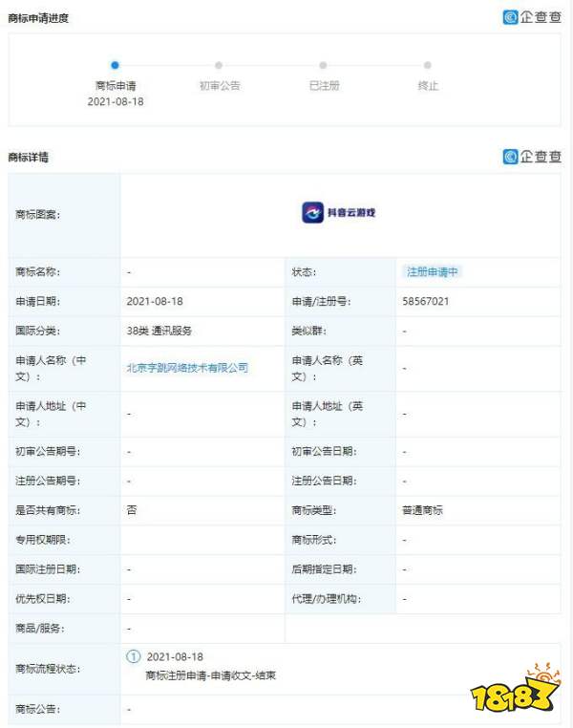Open applicant link 北京字跳网络技术有限公司
Viewport: 573px width, 728px height.
[x=187, y=368]
